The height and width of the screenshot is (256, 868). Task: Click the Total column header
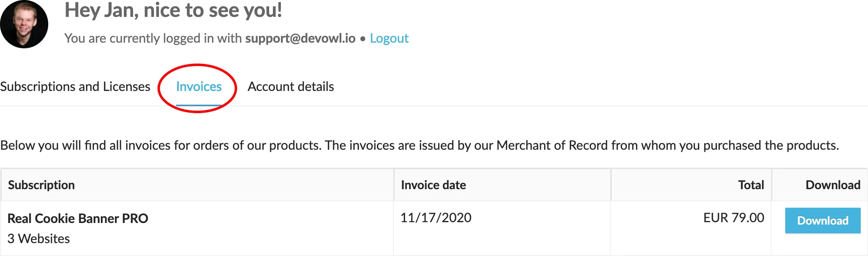[x=751, y=185]
